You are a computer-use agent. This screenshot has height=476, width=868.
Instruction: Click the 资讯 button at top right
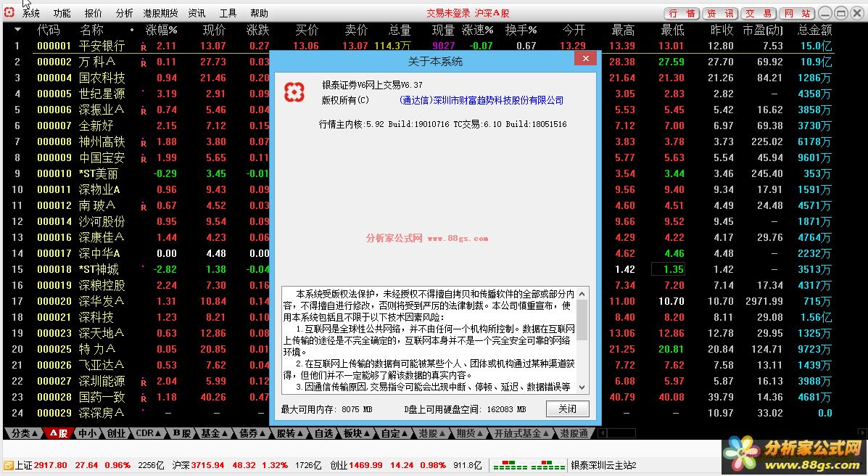tap(719, 13)
